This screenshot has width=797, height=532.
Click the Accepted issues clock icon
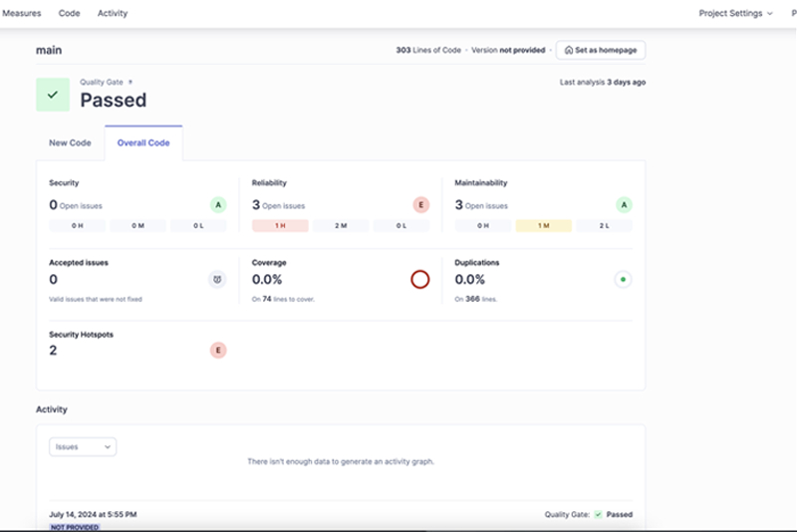click(217, 280)
